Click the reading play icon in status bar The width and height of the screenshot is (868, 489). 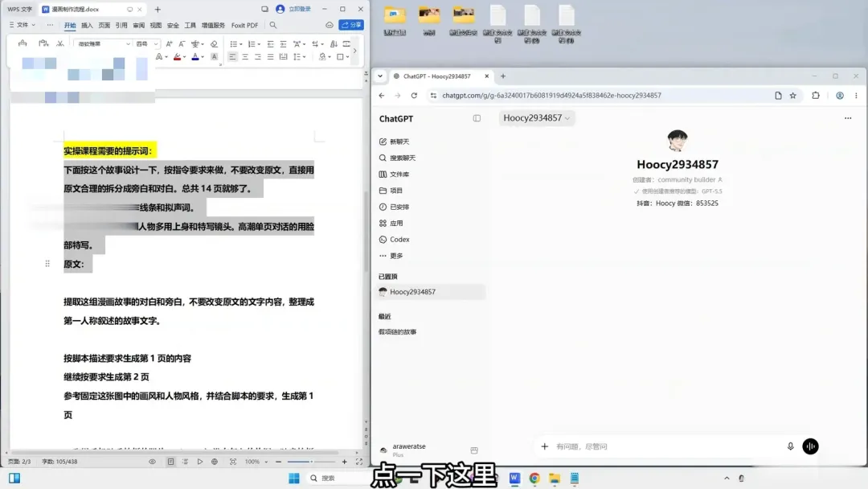pyautogui.click(x=200, y=462)
